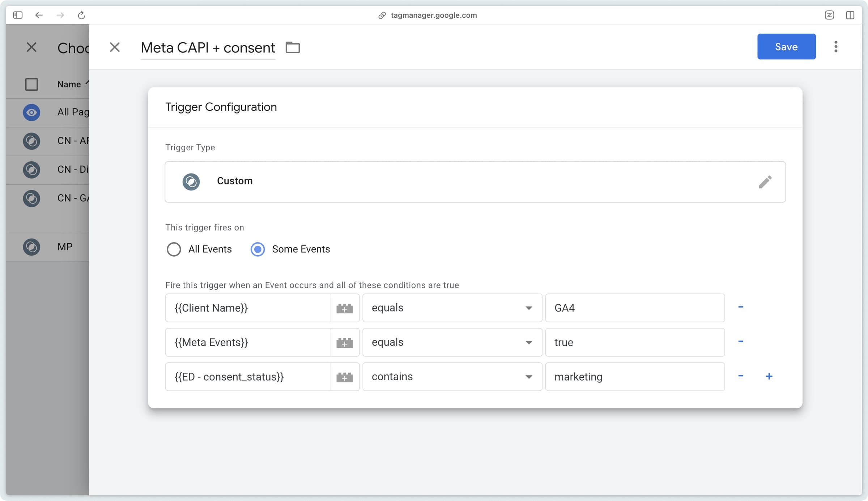Click the tagmanager.google.com address bar
Viewport: 868px width, 501px height.
[434, 15]
